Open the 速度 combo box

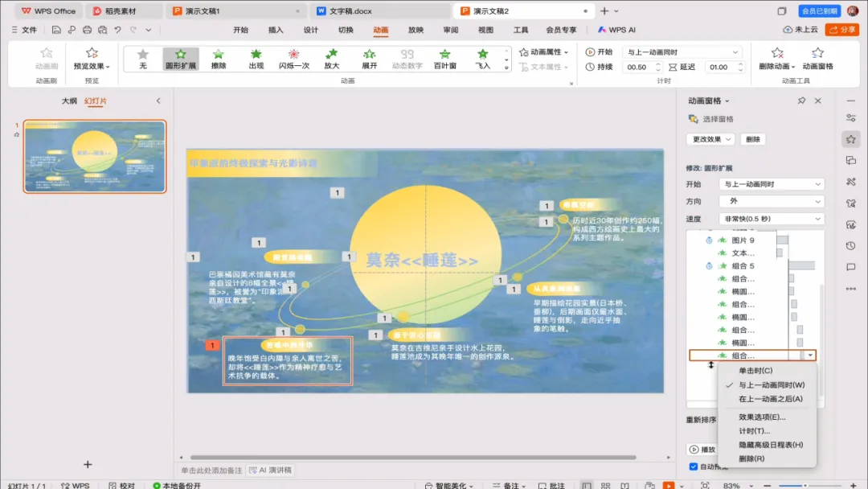pyautogui.click(x=771, y=219)
